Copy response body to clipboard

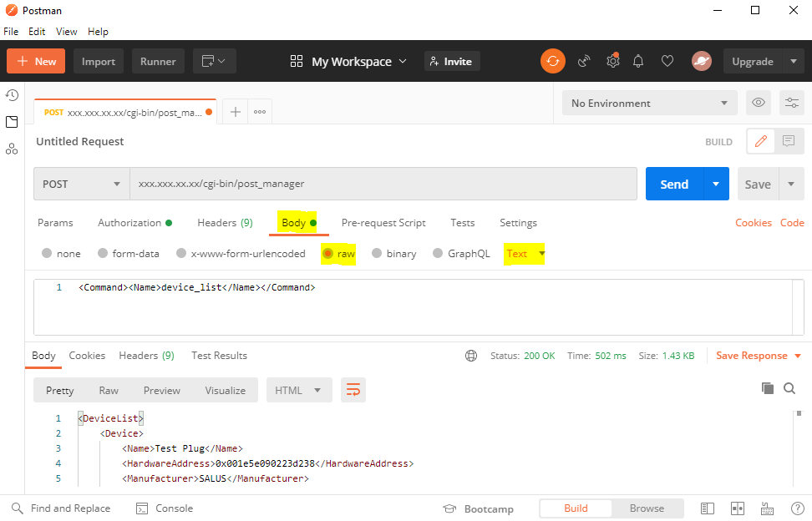click(768, 388)
